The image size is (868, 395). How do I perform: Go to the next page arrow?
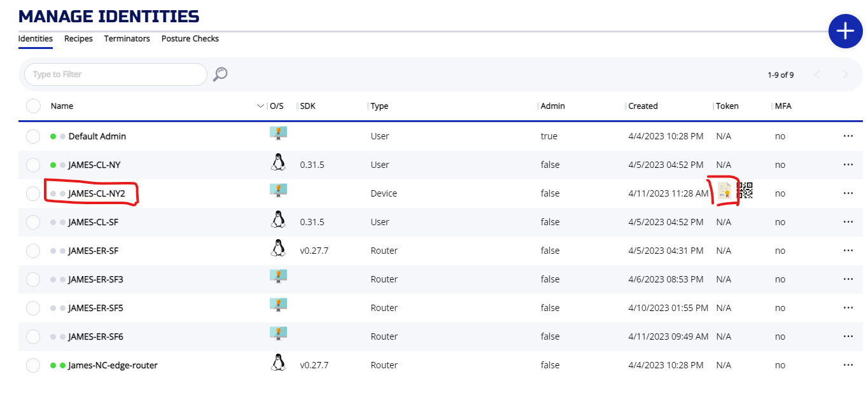pyautogui.click(x=845, y=75)
